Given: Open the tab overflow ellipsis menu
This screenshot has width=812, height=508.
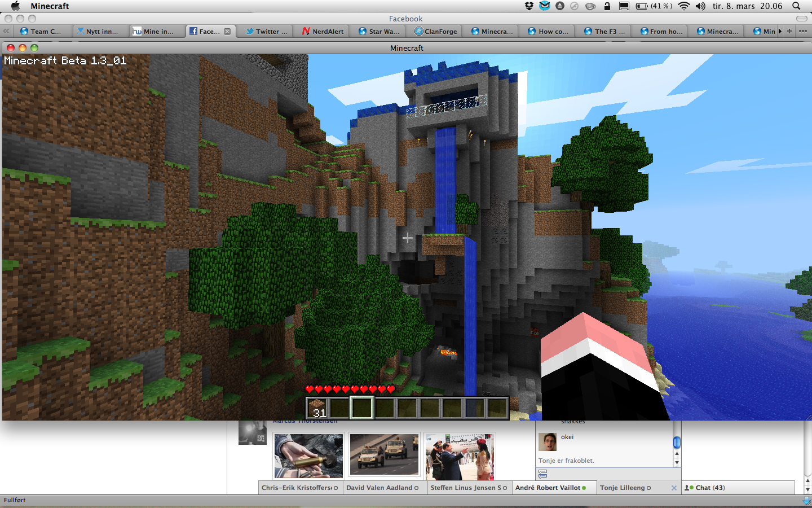Looking at the screenshot, I should [x=803, y=31].
